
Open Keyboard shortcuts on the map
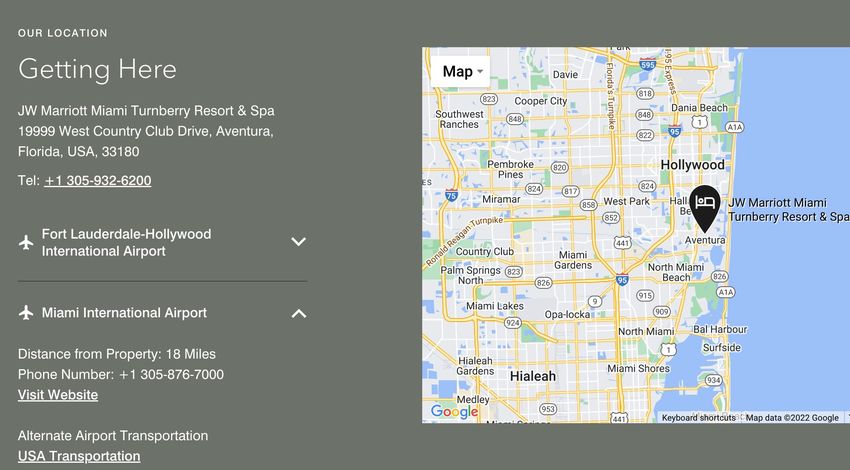699,417
